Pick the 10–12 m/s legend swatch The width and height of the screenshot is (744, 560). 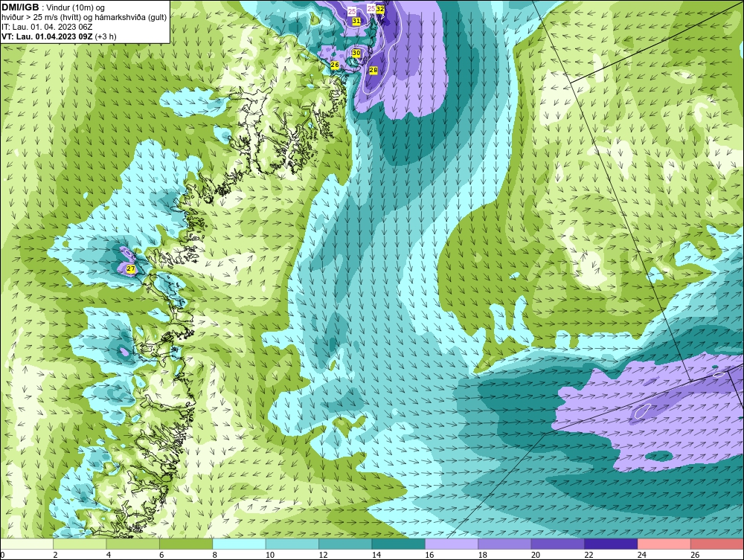click(x=292, y=544)
